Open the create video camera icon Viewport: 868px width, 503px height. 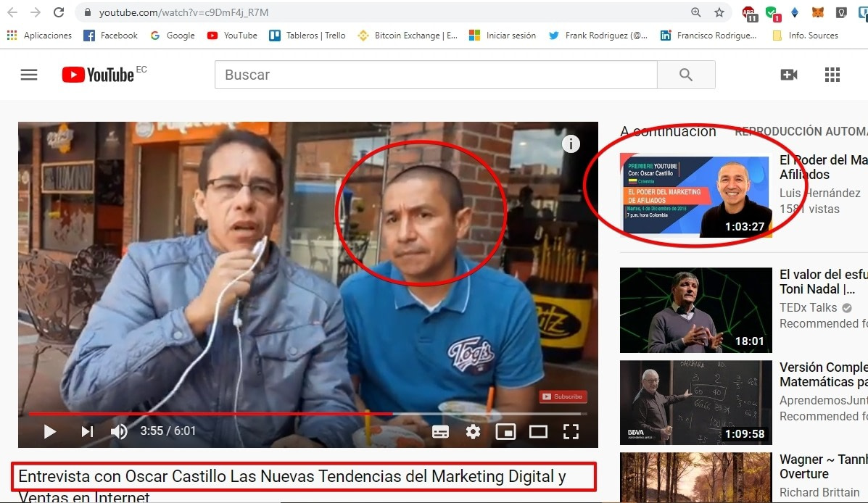click(789, 75)
